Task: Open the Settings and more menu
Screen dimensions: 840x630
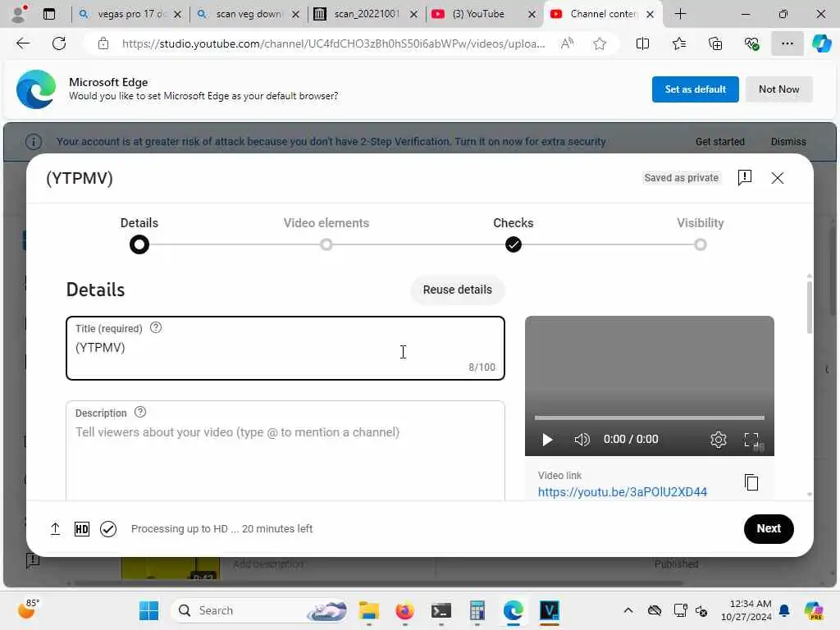Action: click(x=787, y=44)
